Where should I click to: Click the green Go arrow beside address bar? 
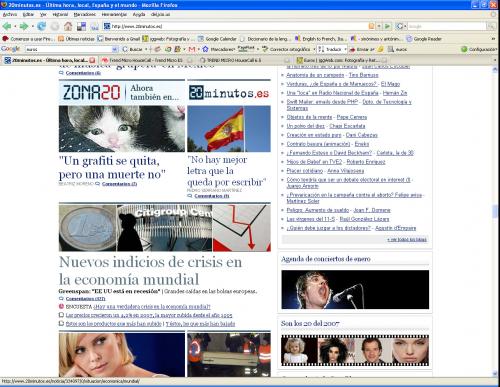(387, 26)
